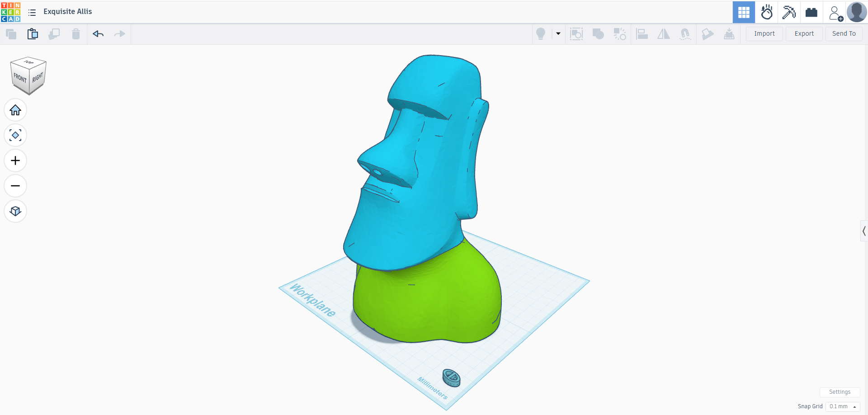Click the Delete trash icon
The image size is (868, 415).
click(x=76, y=34)
